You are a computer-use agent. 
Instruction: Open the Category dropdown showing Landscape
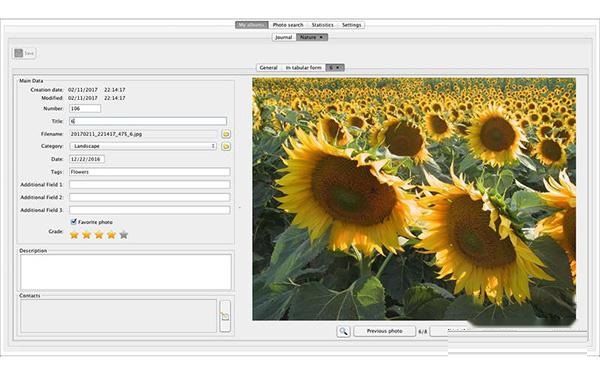[143, 146]
